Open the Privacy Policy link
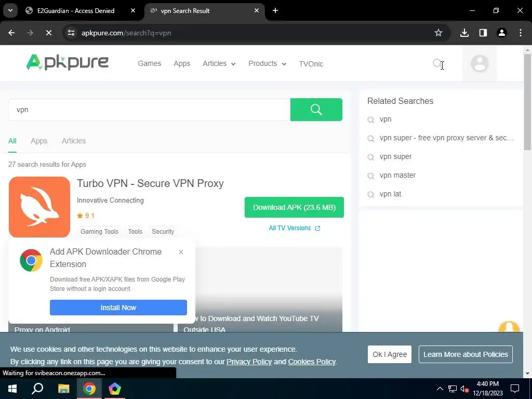532x399 pixels. pos(249,362)
